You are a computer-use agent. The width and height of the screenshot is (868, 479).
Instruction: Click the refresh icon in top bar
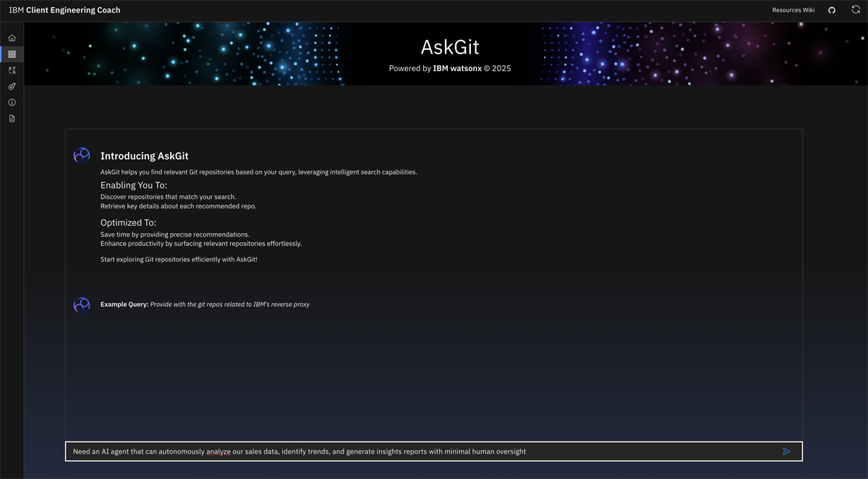point(856,10)
